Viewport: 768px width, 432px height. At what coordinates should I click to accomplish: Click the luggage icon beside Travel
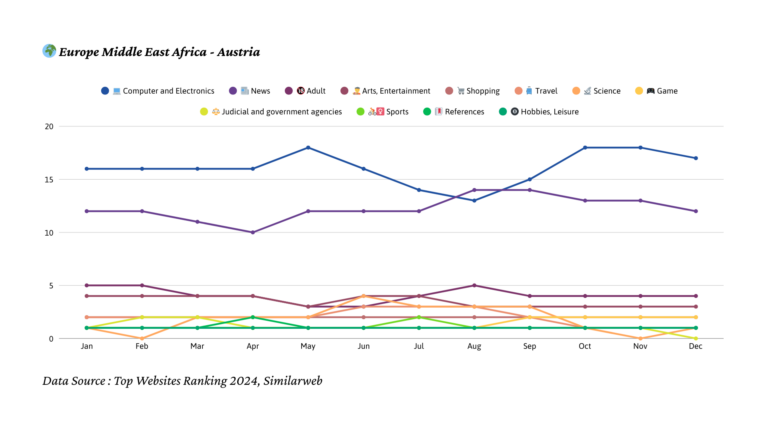tap(529, 91)
